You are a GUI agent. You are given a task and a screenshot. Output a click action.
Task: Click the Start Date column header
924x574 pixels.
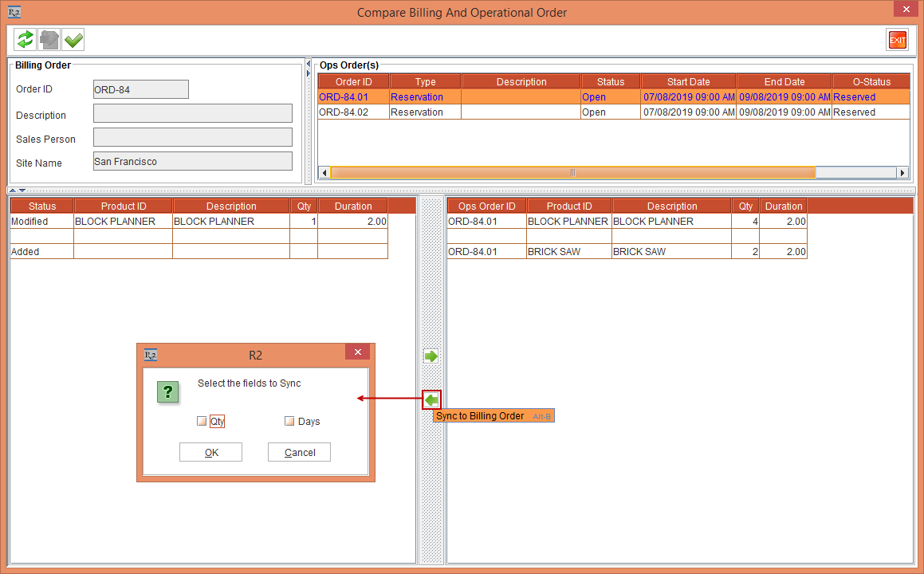(x=687, y=81)
